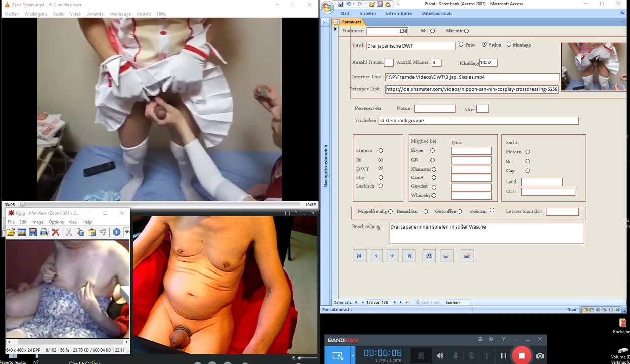Go to first record using form button
The height and width of the screenshot is (364, 630).
359,256
